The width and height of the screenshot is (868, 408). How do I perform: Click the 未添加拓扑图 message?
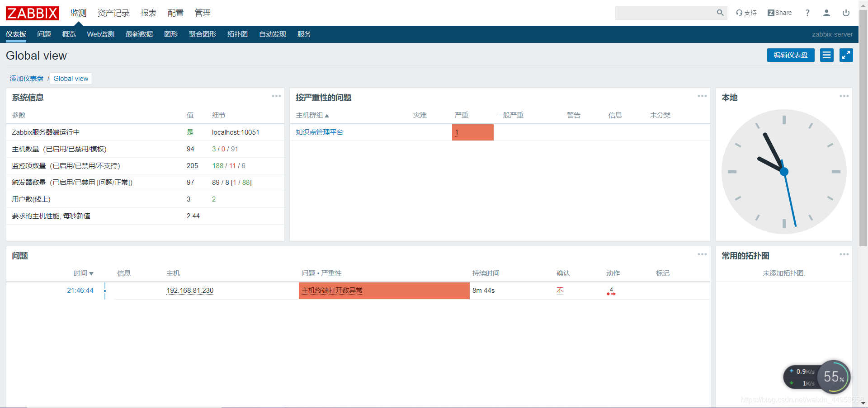(x=784, y=273)
